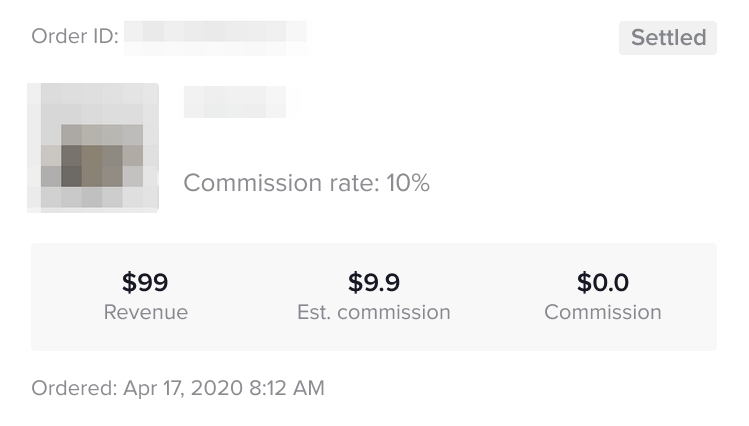Open the blurred product thumbnail image
This screenshot has width=749, height=426.
[x=93, y=148]
